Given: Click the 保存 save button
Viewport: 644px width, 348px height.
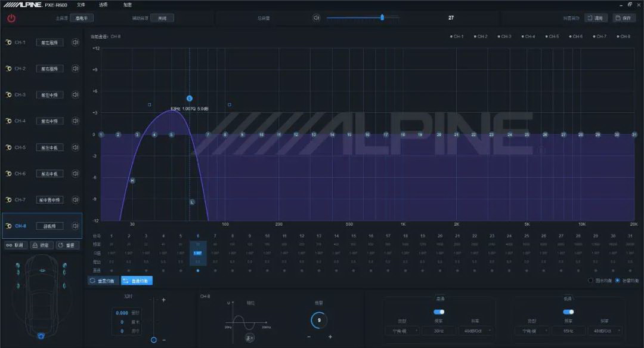Looking at the screenshot, I should (x=624, y=18).
